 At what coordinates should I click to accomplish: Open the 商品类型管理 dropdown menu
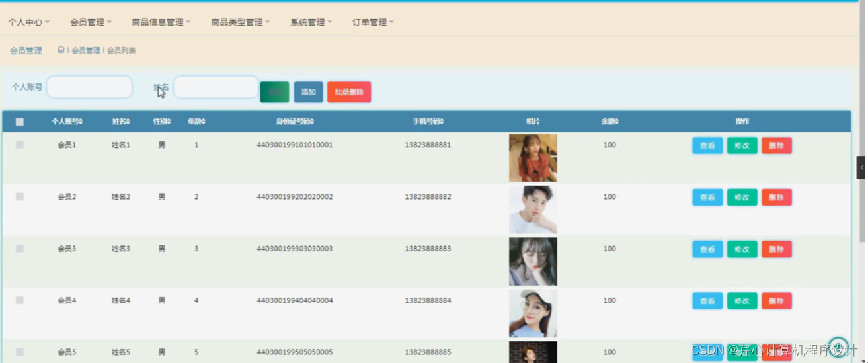coord(241,22)
